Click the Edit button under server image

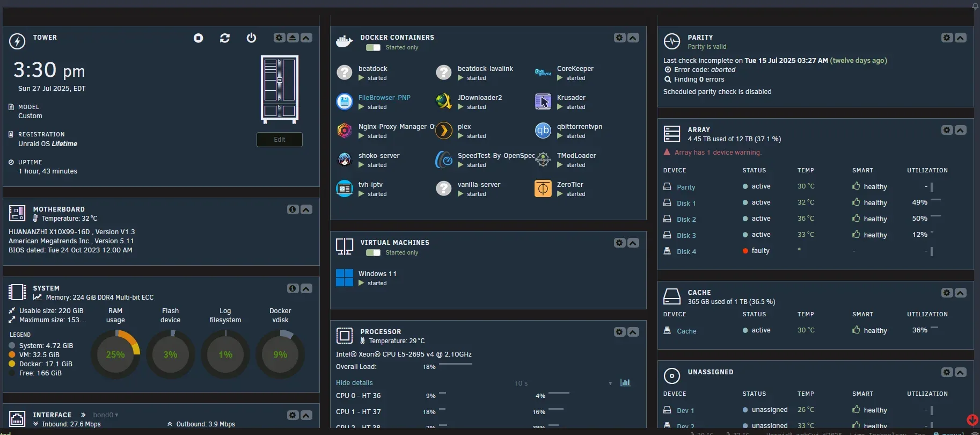(x=280, y=140)
